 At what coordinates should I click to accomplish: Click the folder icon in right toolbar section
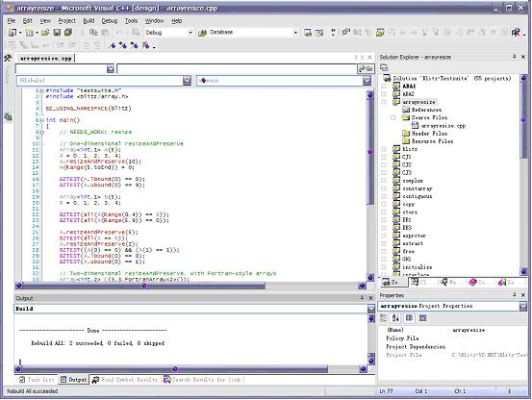[x=380, y=33]
